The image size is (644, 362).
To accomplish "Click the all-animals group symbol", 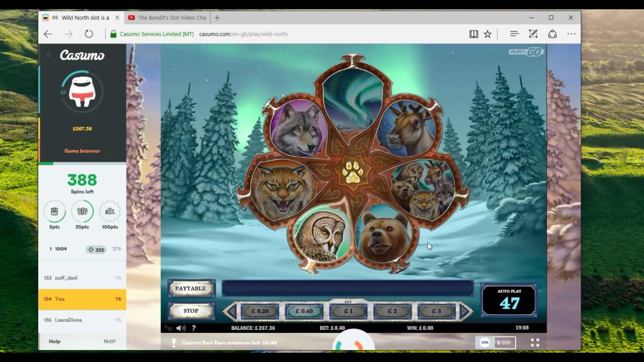I will (423, 190).
